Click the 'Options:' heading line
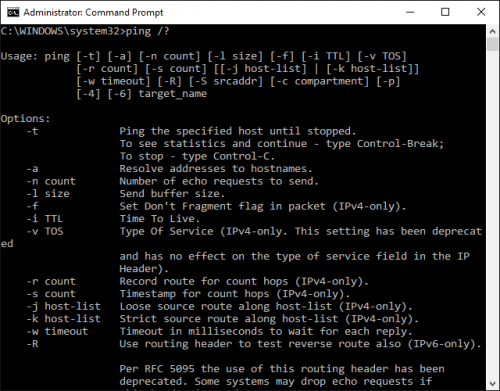The height and width of the screenshot is (391, 500). click(x=25, y=119)
